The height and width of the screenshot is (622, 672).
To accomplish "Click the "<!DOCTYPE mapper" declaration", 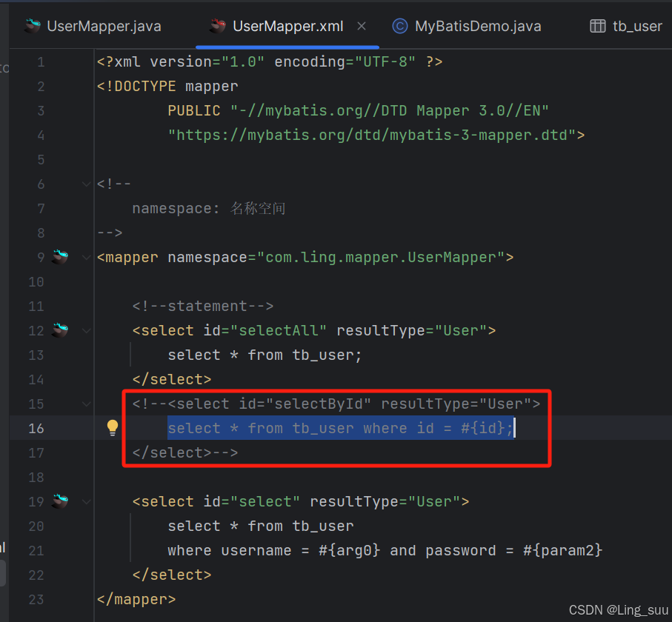I will pyautogui.click(x=167, y=87).
